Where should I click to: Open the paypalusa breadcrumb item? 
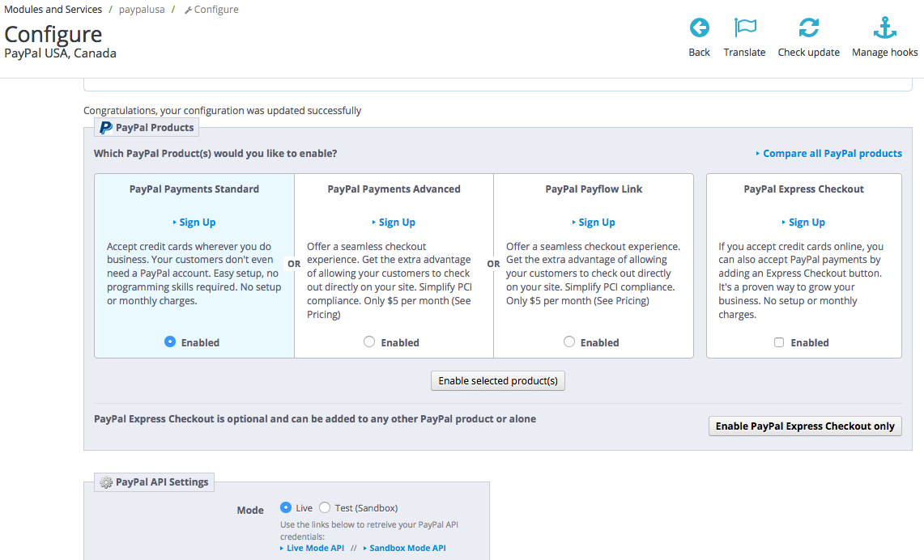coord(141,10)
